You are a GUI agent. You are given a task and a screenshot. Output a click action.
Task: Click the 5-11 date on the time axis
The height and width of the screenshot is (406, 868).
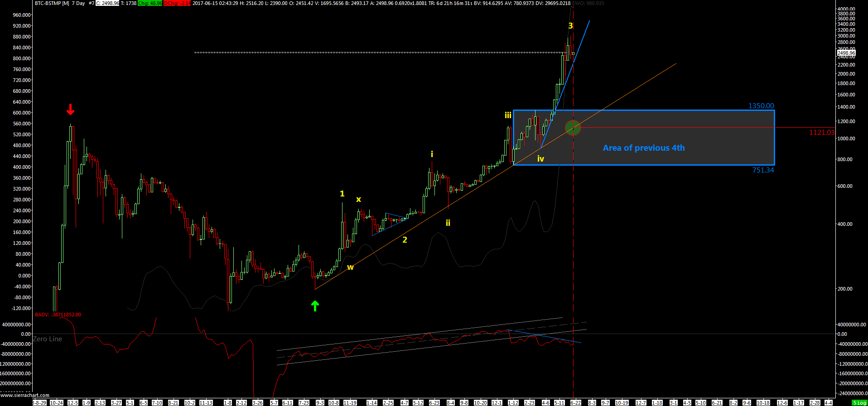[x=559, y=402]
